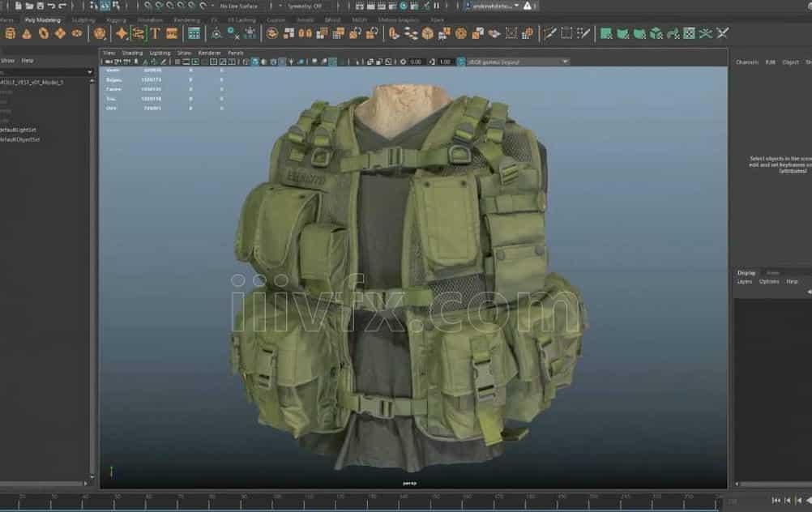
Task: Click the Open Scene folder icon
Action: point(29,6)
